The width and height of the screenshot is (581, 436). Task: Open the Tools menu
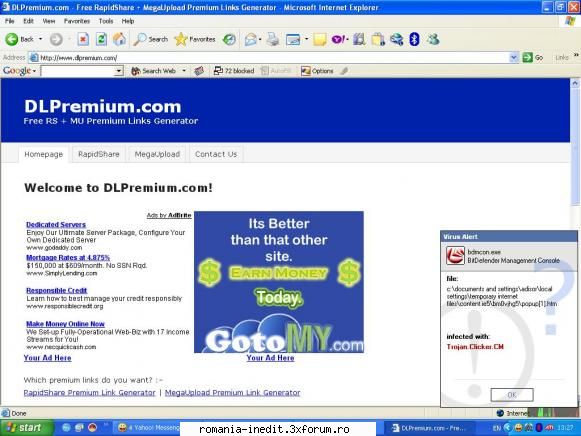click(106, 21)
